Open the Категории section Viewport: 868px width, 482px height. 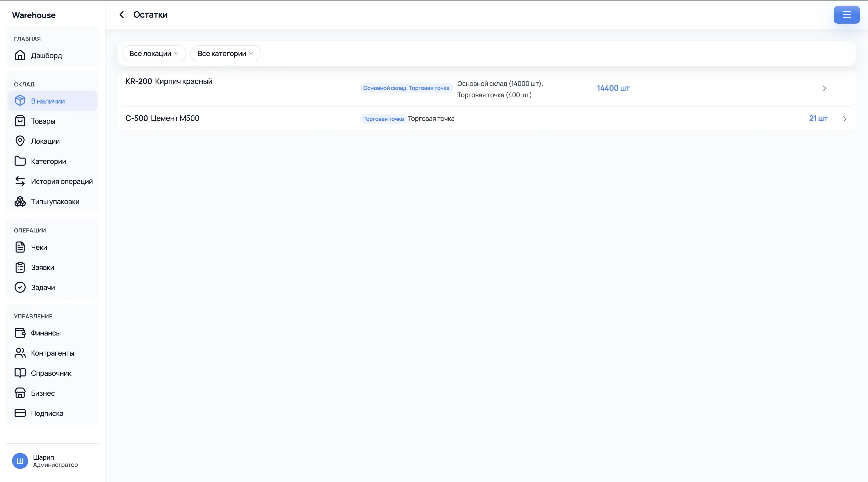tap(52, 161)
